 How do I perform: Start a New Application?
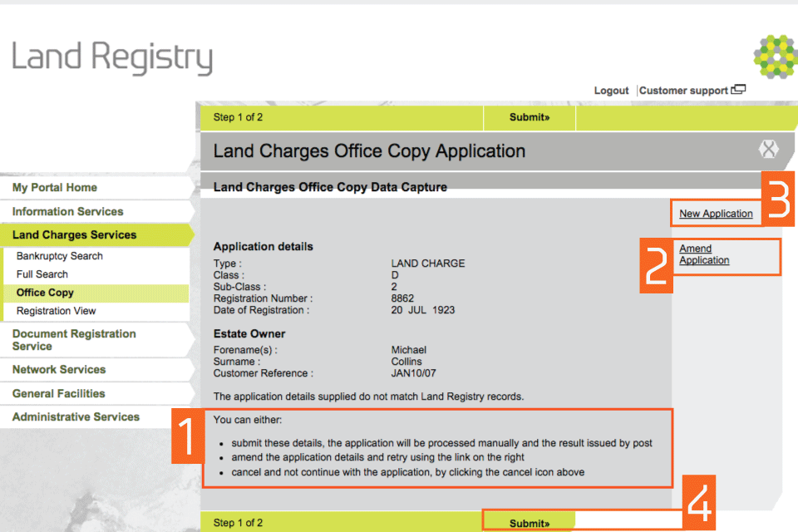coord(716,214)
